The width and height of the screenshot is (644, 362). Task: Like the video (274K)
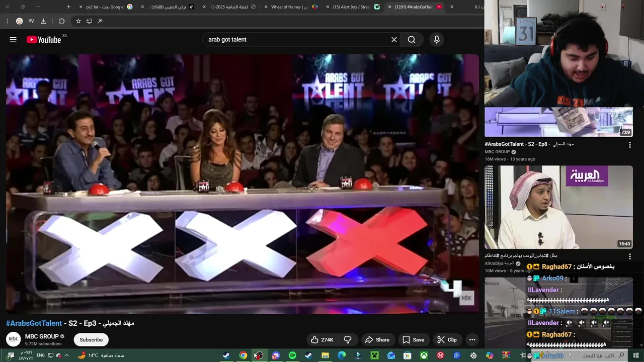pos(322,340)
